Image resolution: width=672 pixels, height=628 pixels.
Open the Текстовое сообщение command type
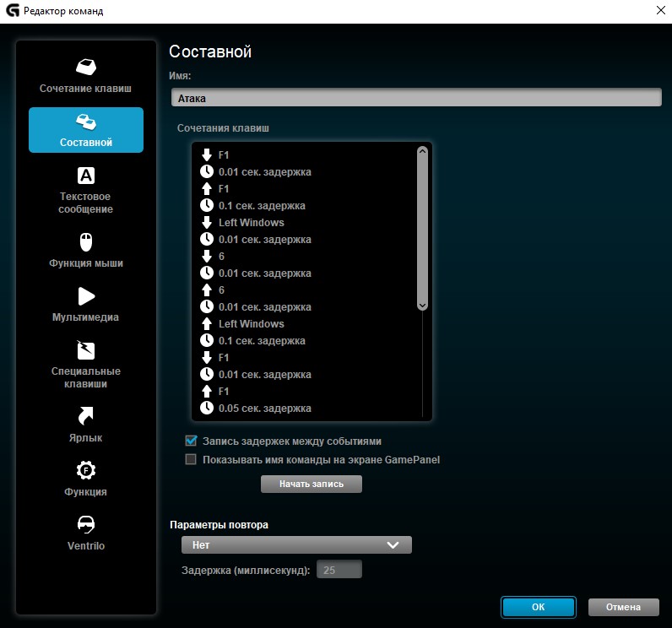pos(85,176)
